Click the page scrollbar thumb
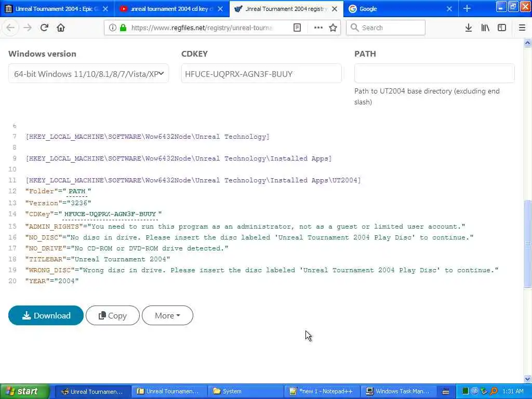Screen dimensions: 532x399 tap(528, 244)
